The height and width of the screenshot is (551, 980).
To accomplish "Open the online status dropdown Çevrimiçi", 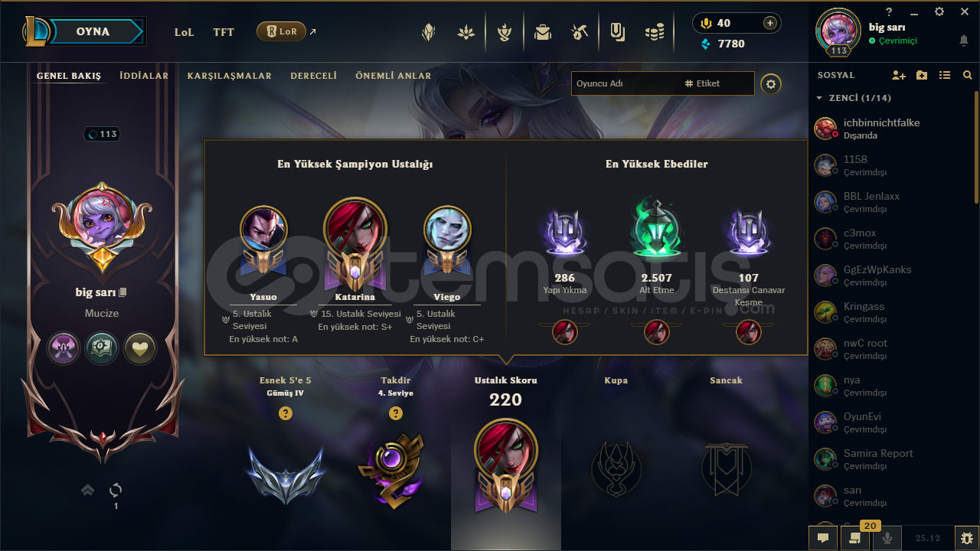I will click(x=893, y=41).
